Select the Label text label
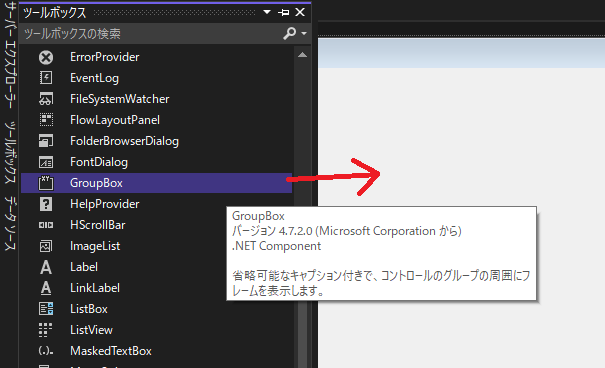The width and height of the screenshot is (605, 368). coord(84,267)
